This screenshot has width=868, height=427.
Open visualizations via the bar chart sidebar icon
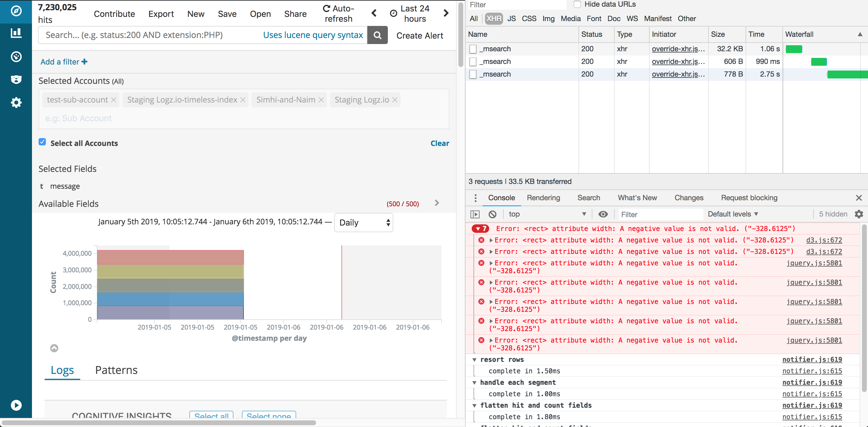point(15,33)
